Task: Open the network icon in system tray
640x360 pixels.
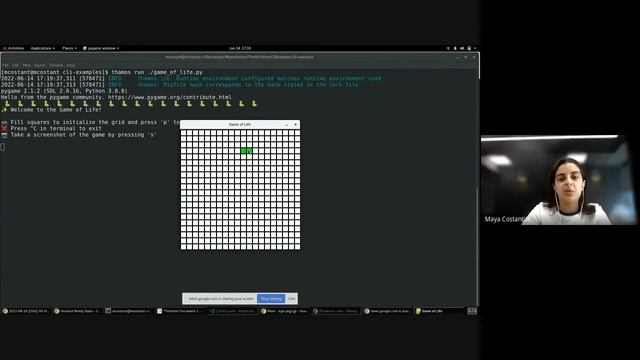Action: pos(448,48)
